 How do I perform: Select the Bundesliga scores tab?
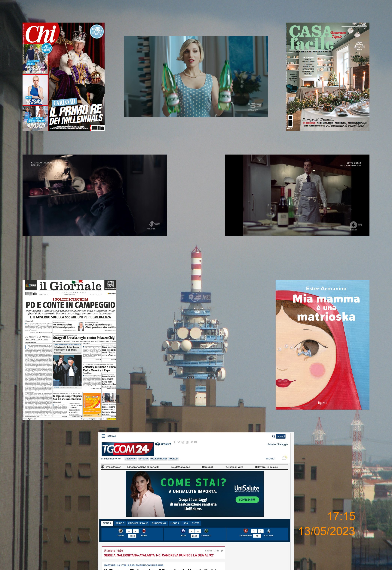[159, 523]
